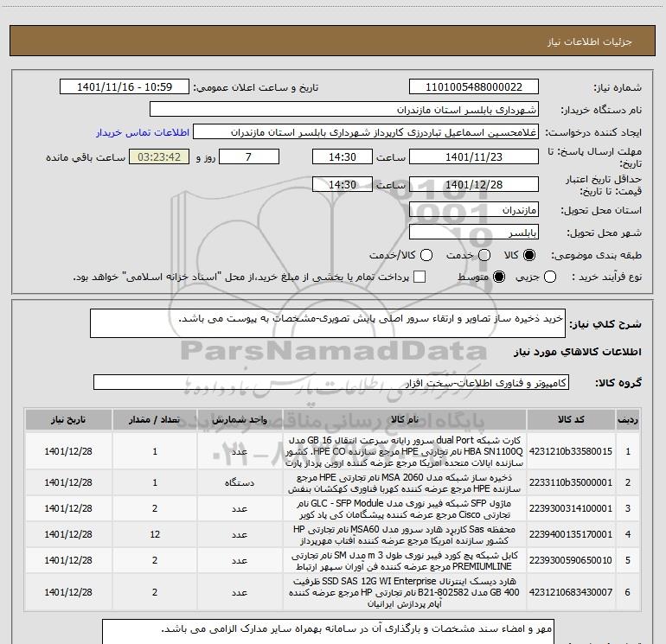
Task: Select item code 4231210683430007
Action: 571,592
